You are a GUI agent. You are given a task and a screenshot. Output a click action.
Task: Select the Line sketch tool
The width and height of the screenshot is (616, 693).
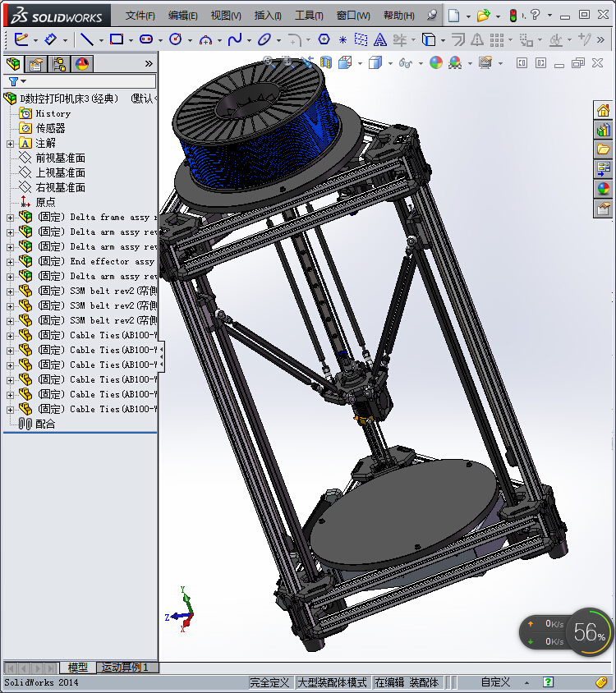[x=86, y=39]
